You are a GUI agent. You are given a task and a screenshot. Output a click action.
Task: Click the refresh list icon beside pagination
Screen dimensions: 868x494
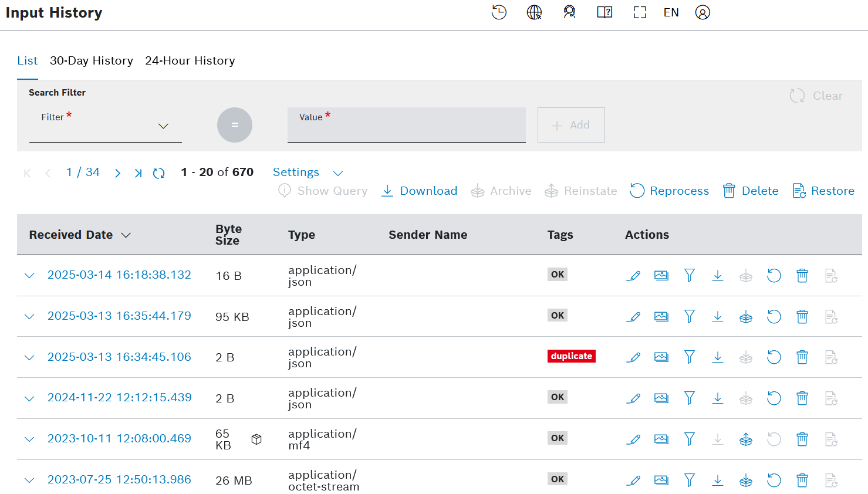(158, 173)
